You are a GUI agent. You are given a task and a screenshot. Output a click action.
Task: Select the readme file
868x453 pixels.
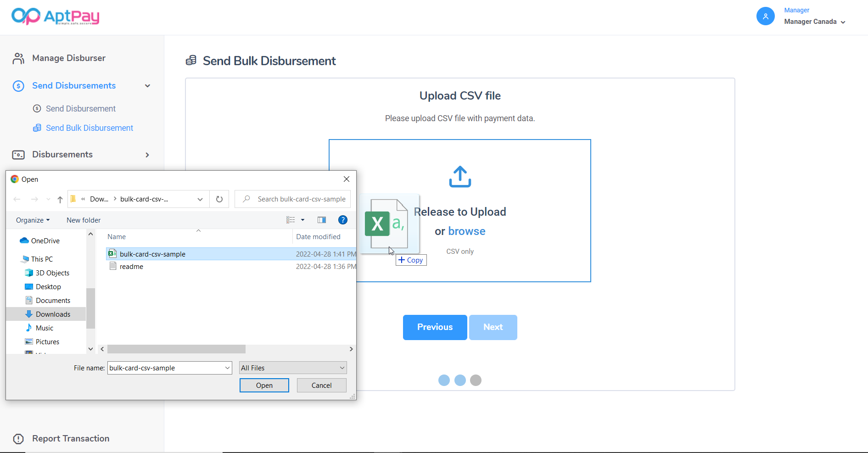pyautogui.click(x=131, y=267)
